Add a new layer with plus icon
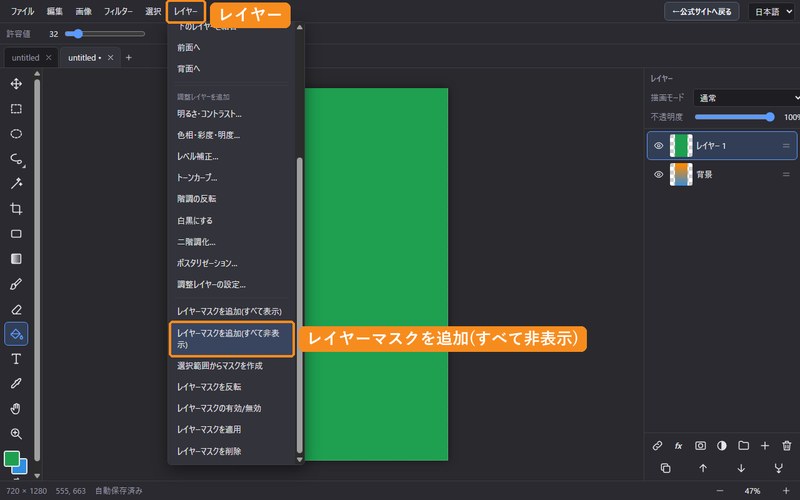Viewport: 800px width, 500px height. pyautogui.click(x=765, y=445)
